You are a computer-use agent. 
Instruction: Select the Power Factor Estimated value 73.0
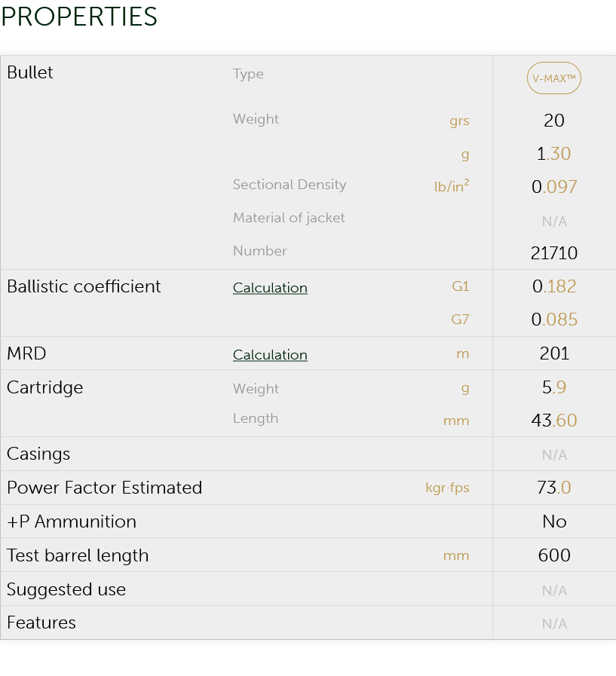coord(554,488)
